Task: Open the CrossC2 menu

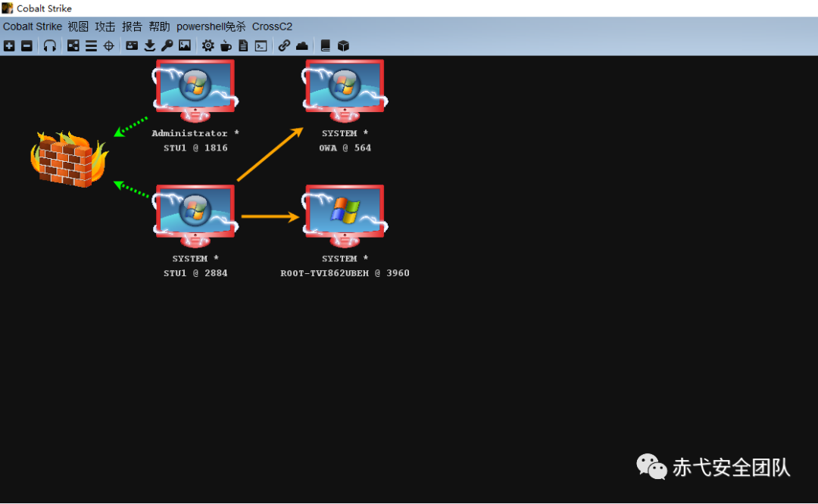Action: click(273, 26)
